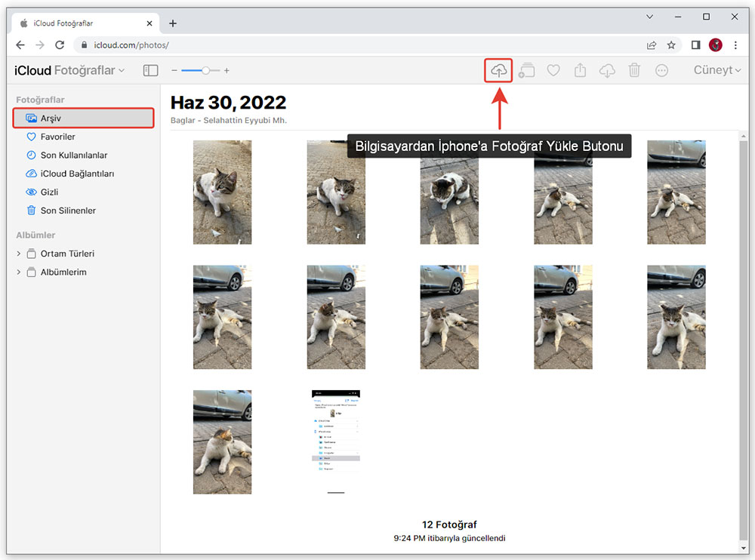Screen dimensions: 755x560
Task: Expand the Albümlerim album group
Action: [19, 272]
